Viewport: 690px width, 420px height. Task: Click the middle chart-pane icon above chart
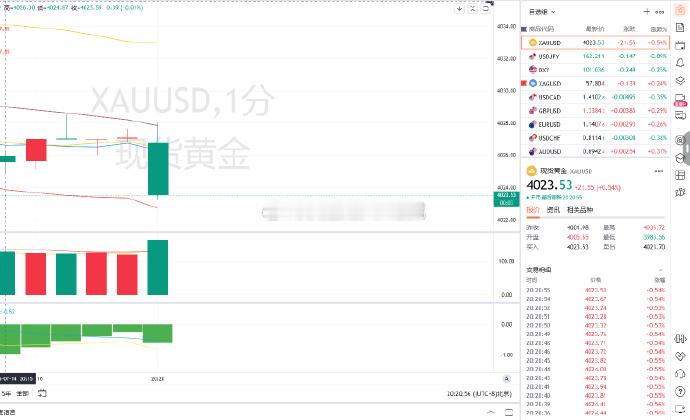pos(473,8)
